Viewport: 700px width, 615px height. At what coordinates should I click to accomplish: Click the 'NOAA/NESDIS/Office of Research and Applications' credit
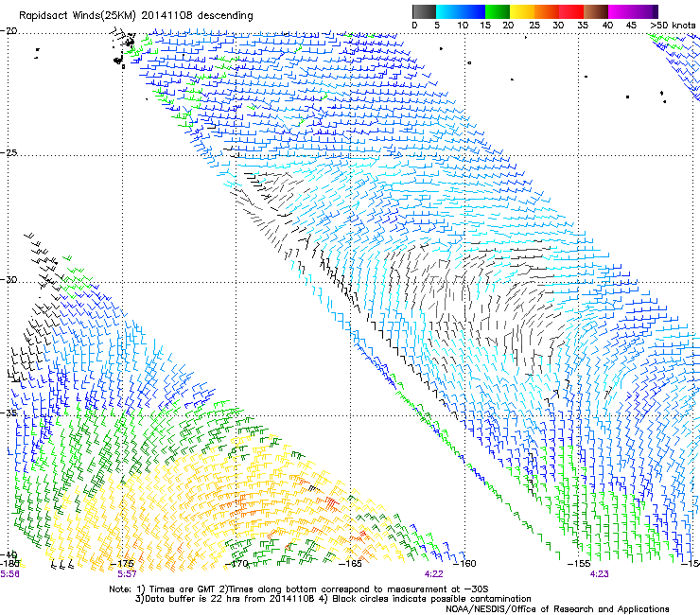557,609
